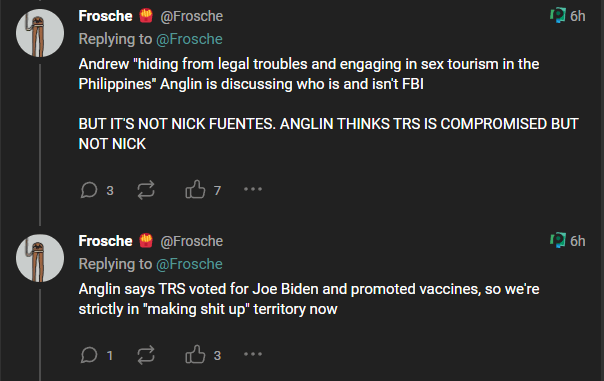Open Frosche display name on first post
The width and height of the screenshot is (604, 381).
pos(106,16)
